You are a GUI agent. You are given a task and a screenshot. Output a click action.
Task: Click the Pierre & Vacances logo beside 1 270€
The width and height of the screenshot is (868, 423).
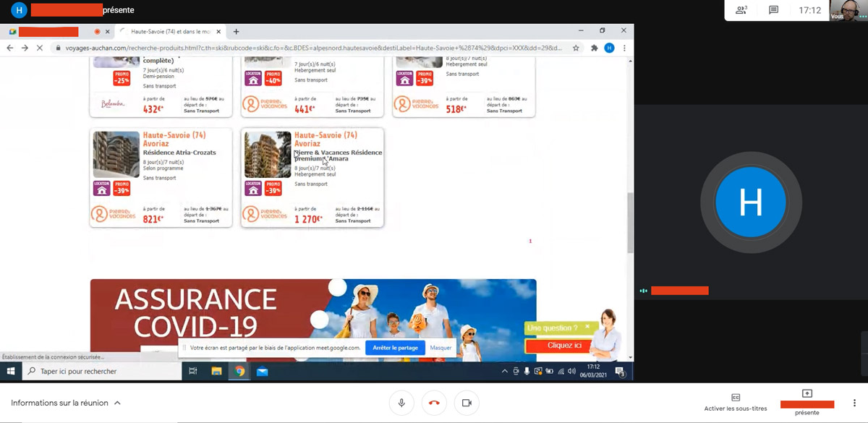point(264,214)
